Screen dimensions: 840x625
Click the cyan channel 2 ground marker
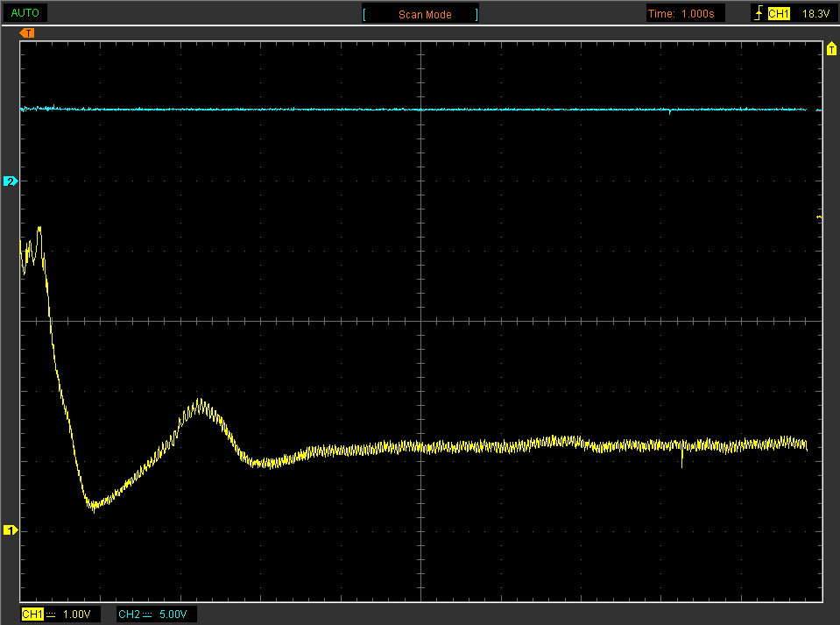pos(11,181)
